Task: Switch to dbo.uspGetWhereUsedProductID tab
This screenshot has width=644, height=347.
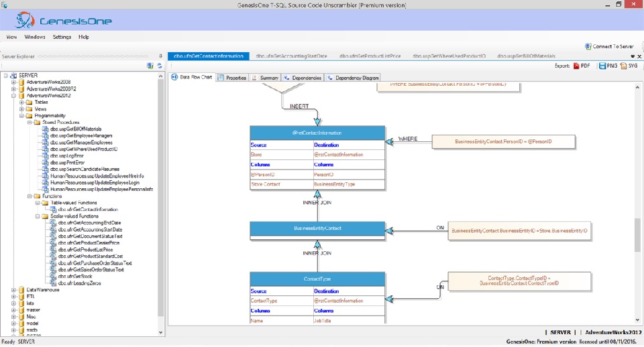Action: 449,56
